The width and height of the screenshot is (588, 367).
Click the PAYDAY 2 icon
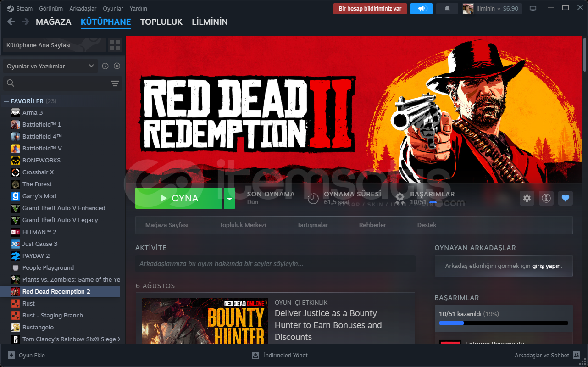[16, 256]
